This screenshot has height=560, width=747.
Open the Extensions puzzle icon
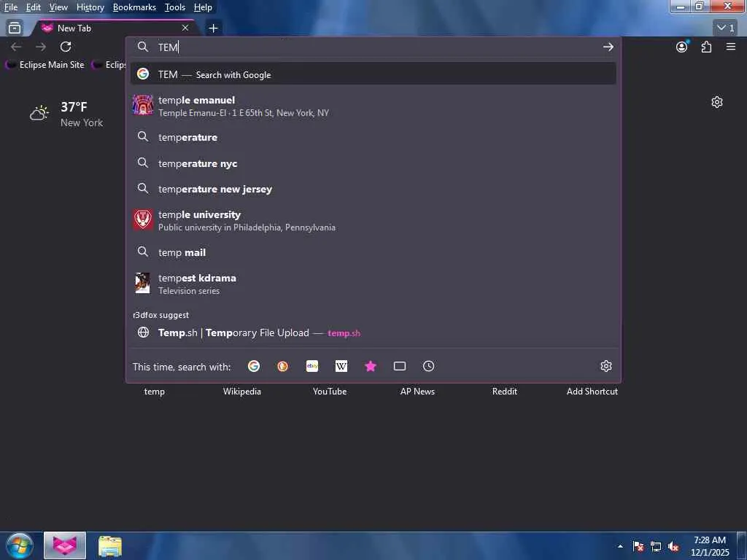click(706, 47)
